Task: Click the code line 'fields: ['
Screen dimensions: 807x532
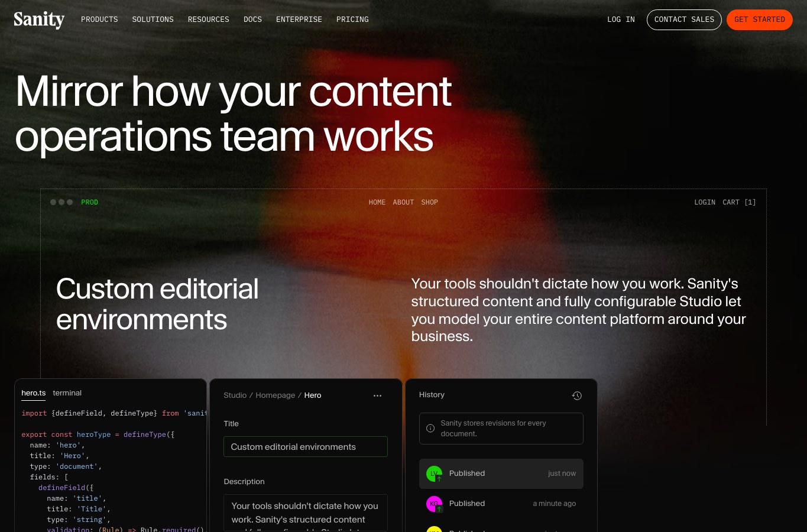Action: (49, 477)
